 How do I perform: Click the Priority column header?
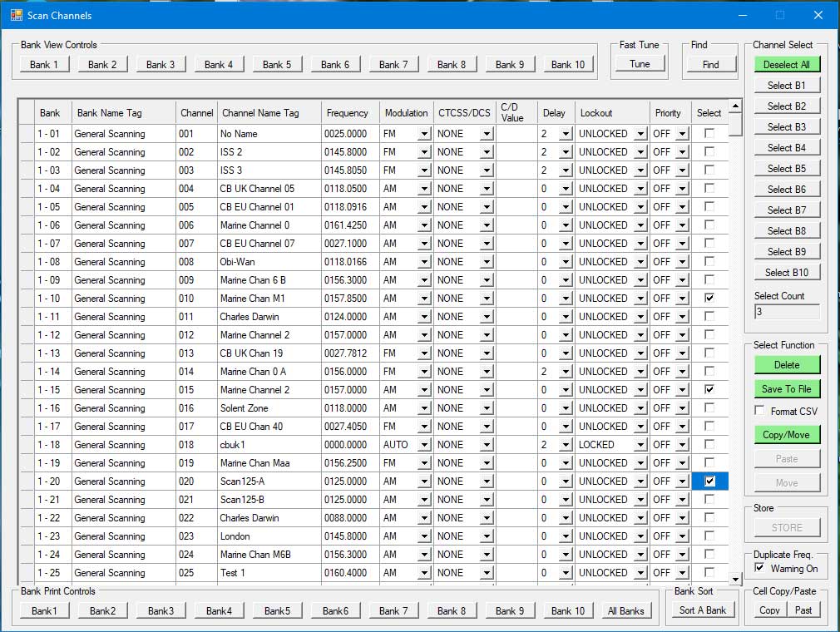[x=670, y=113]
